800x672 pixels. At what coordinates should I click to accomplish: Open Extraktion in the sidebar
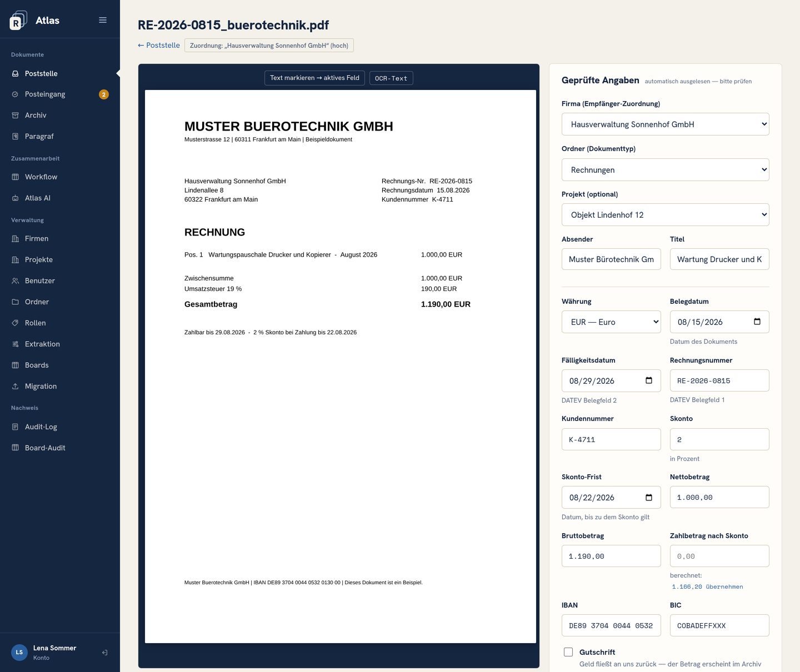click(x=60, y=344)
